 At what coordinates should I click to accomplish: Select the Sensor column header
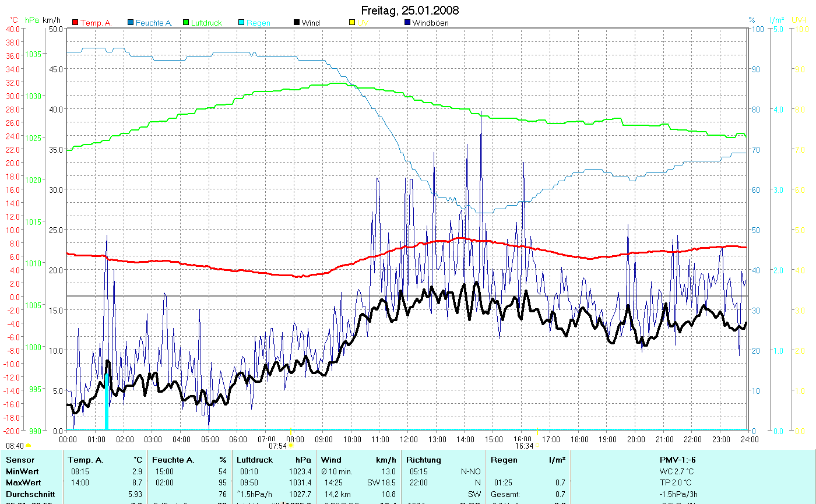tap(20, 460)
